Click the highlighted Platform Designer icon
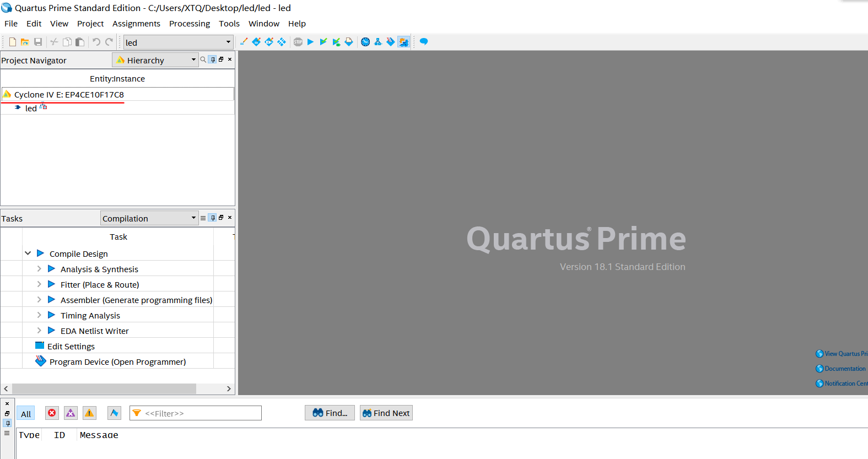 click(404, 42)
